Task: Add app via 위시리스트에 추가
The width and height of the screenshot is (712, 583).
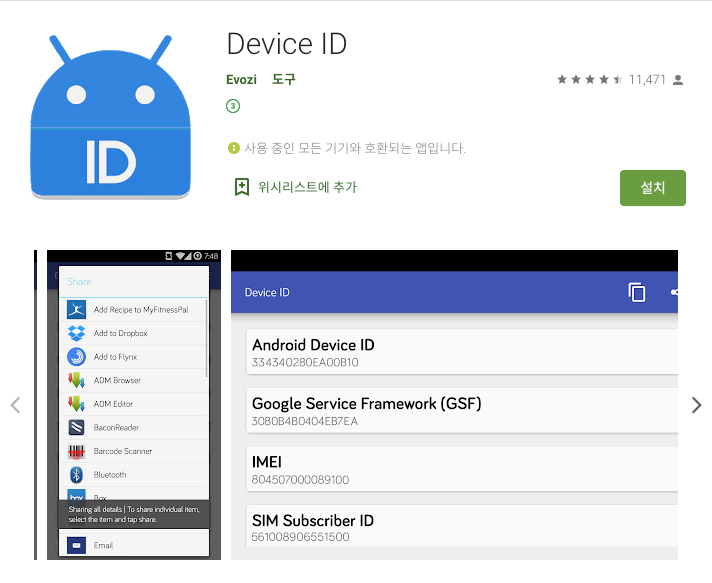Action: click(307, 187)
